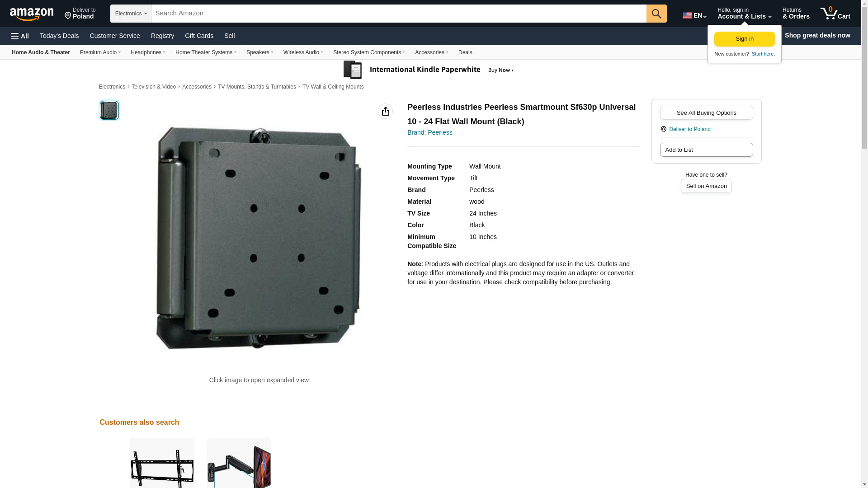Click the Start here new customer link
868x488 pixels.
click(763, 54)
